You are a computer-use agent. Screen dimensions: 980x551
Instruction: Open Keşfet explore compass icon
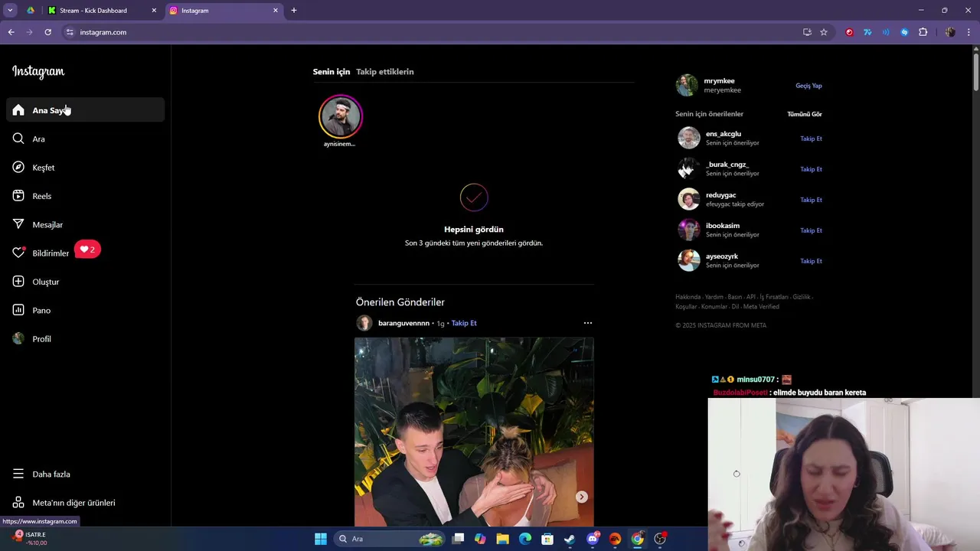click(x=18, y=167)
